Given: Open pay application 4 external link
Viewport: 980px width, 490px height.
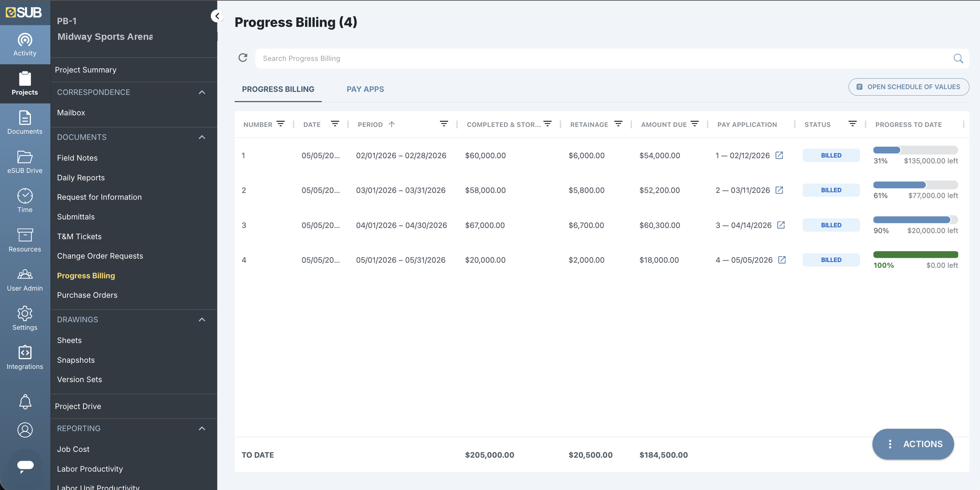Looking at the screenshot, I should click(782, 260).
